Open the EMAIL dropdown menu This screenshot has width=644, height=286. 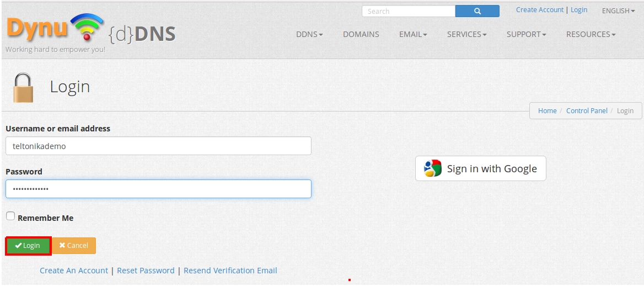(x=413, y=34)
